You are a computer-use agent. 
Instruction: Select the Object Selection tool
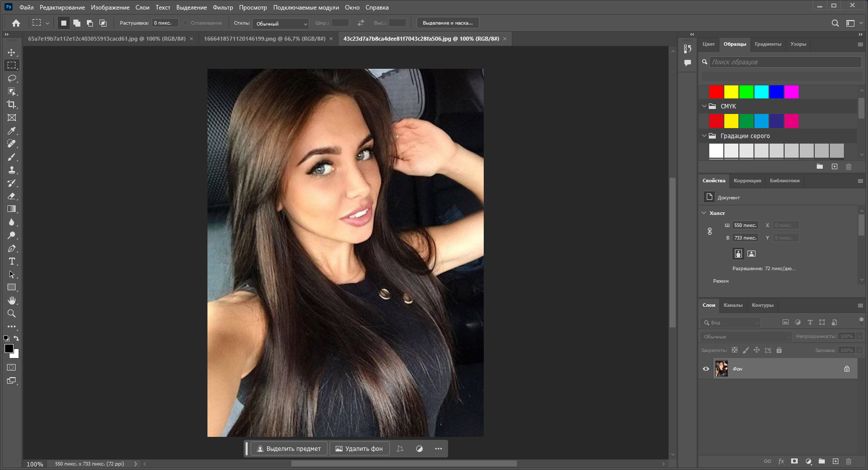pyautogui.click(x=12, y=91)
